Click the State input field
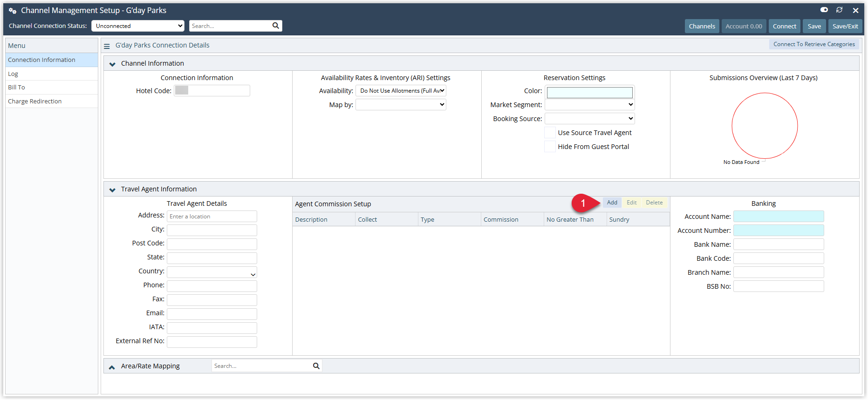The width and height of the screenshot is (868, 400). pos(212,258)
